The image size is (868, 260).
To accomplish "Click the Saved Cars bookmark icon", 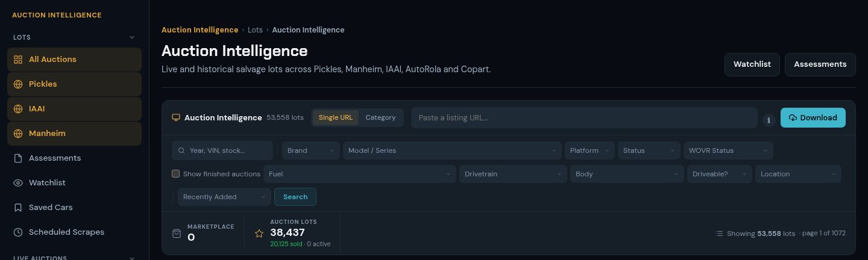I will click(17, 208).
